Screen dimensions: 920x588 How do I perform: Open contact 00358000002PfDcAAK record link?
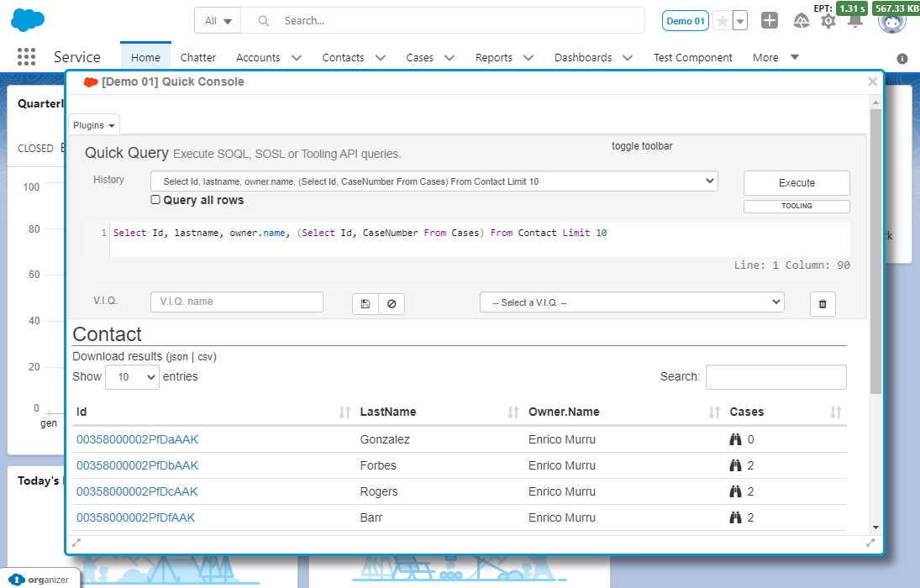coord(137,491)
